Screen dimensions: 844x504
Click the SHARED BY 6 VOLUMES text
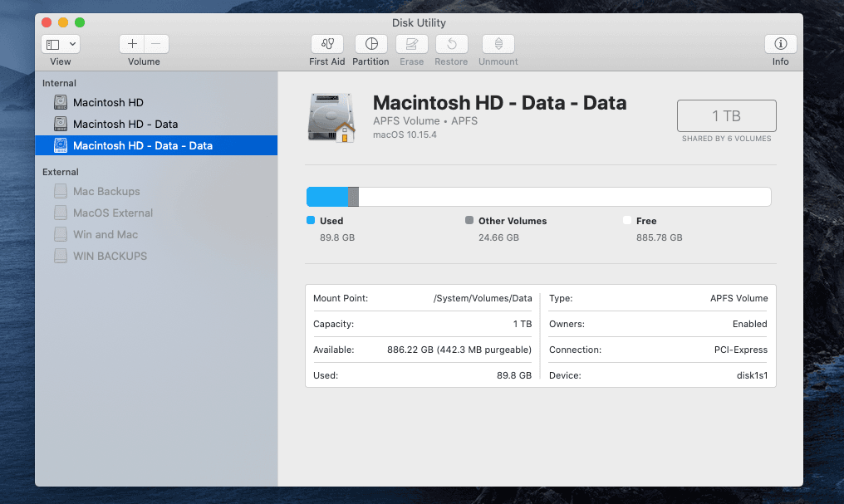pyautogui.click(x=727, y=138)
